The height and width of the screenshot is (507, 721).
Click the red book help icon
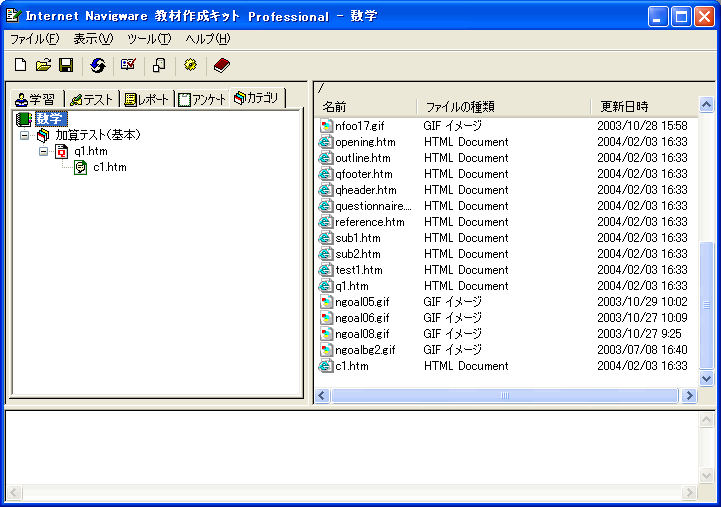click(x=222, y=65)
